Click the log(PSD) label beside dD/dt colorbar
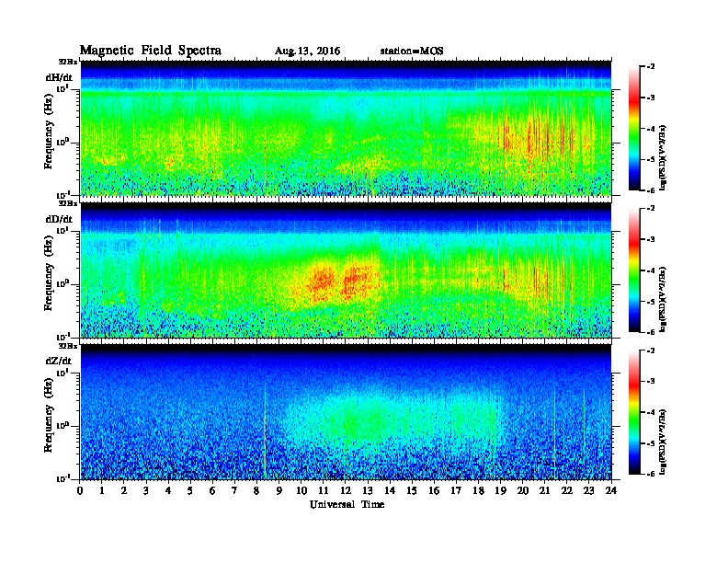 (x=663, y=299)
